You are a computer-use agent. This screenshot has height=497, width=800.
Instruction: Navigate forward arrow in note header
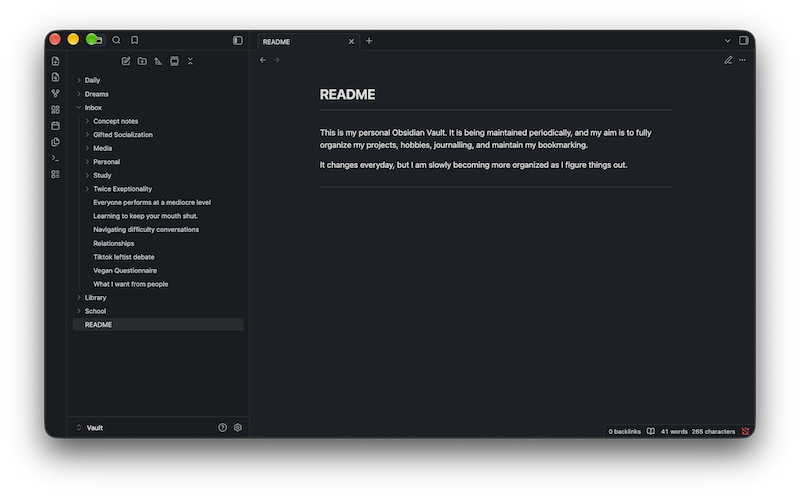(x=277, y=60)
